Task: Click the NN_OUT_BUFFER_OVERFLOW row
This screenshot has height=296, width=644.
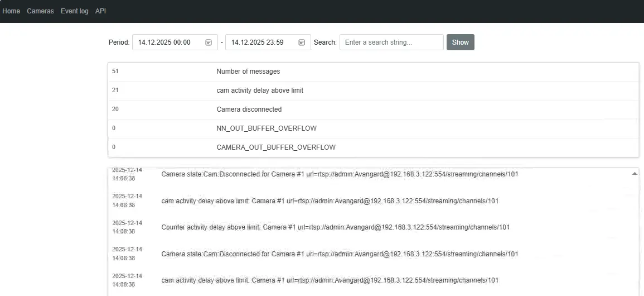Action: [372, 128]
